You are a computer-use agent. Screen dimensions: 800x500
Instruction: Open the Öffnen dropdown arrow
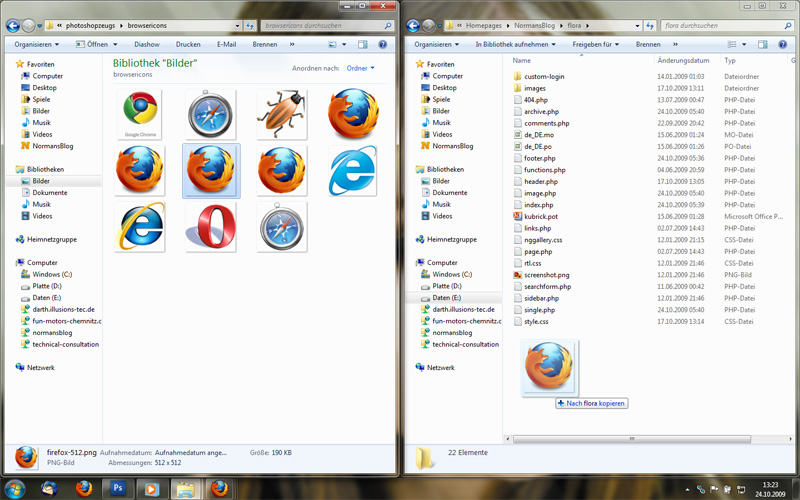(x=115, y=44)
